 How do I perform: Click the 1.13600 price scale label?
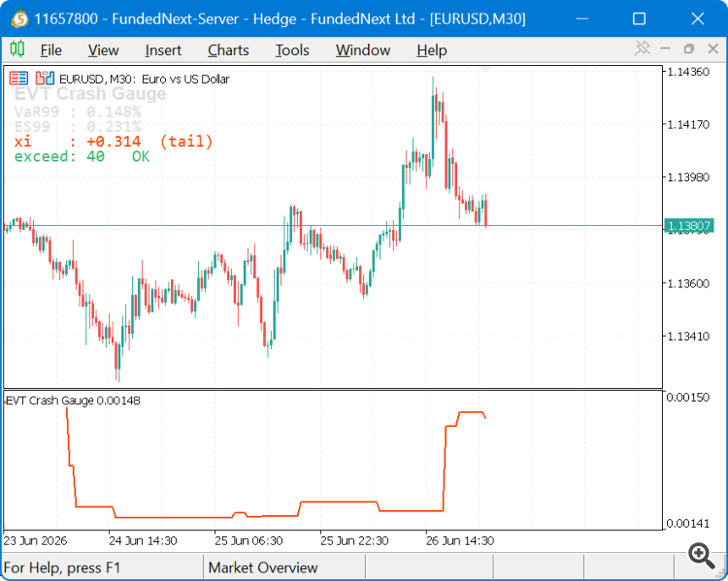click(x=688, y=283)
